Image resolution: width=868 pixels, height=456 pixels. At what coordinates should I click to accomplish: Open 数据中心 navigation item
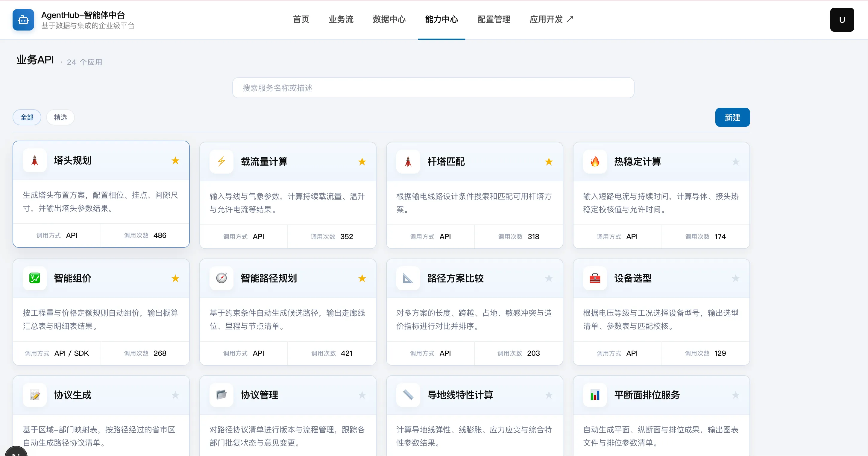pyautogui.click(x=389, y=19)
